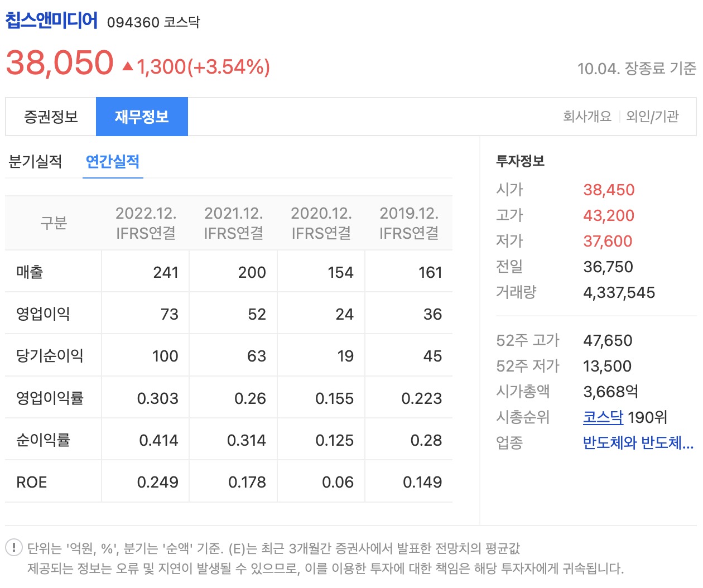Click the 2022.12. IFRS연결 column header
Image resolution: width=703 pixels, height=588 pixels.
[x=146, y=223]
